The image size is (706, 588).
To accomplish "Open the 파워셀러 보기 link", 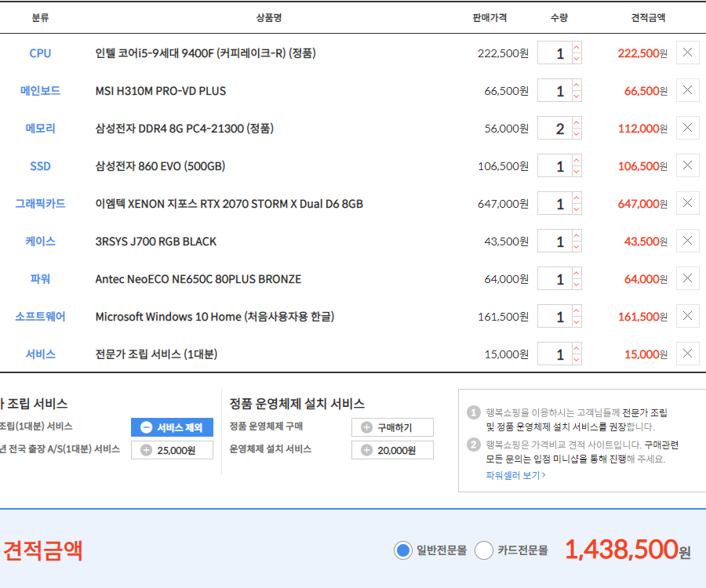I will [x=515, y=475].
